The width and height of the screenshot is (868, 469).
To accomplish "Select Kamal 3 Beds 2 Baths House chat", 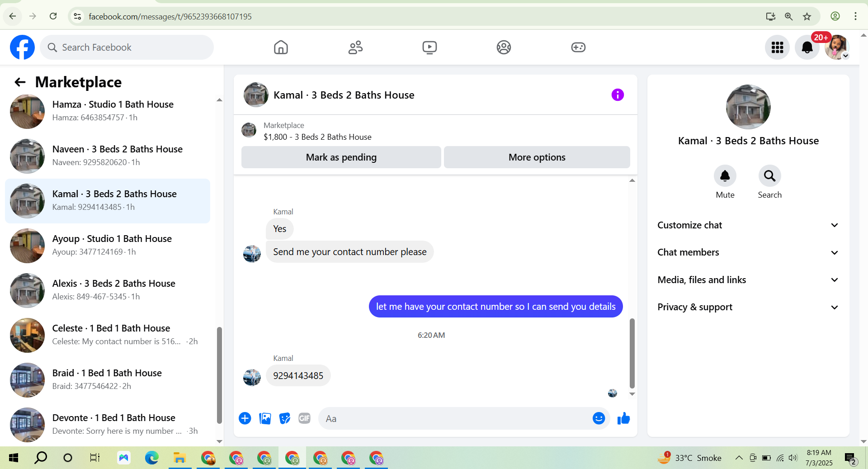I will tap(108, 201).
